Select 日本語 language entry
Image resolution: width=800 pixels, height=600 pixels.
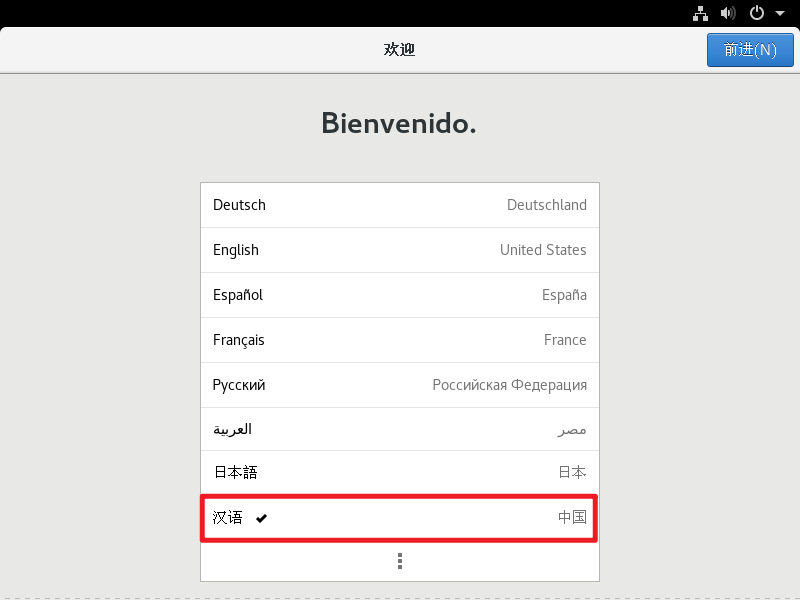tap(400, 472)
